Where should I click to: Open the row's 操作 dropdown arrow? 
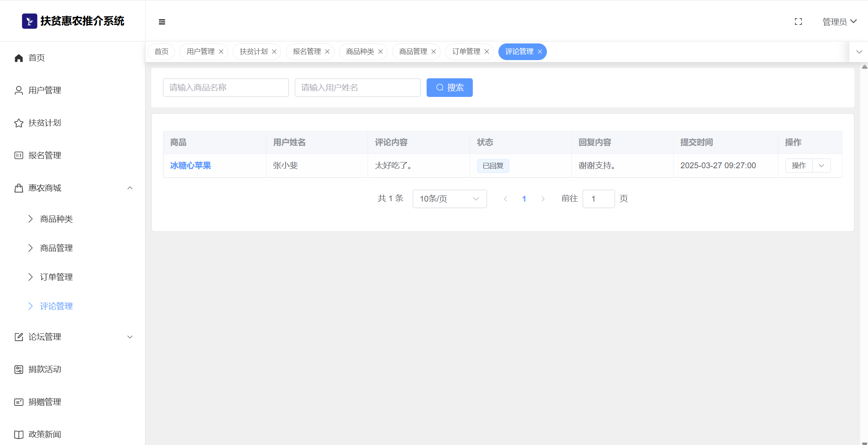coord(821,166)
